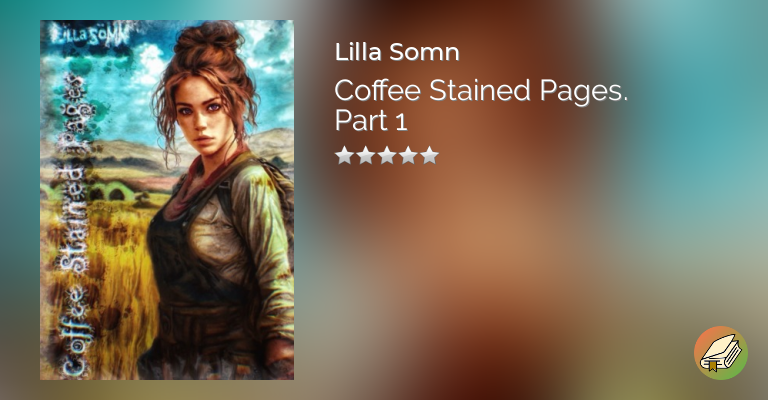The width and height of the screenshot is (768, 400).
Task: Click the vertical title text on cover
Action: point(73,225)
